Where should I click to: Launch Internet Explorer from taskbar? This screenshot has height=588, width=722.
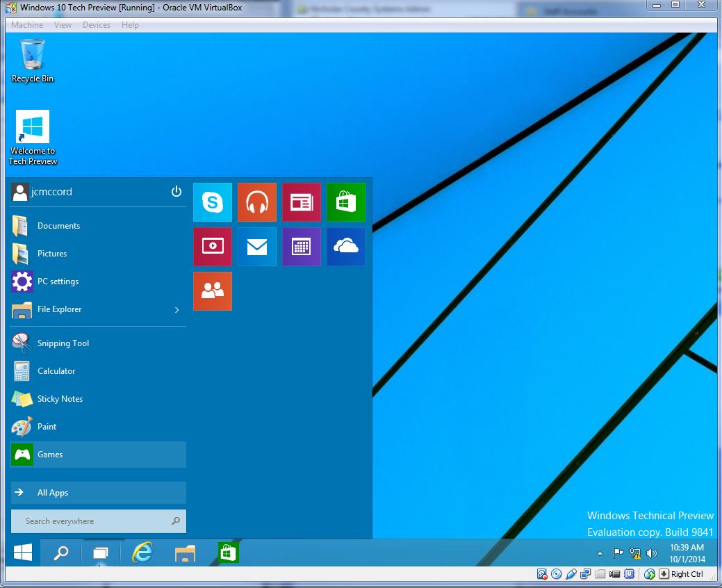[x=142, y=552]
